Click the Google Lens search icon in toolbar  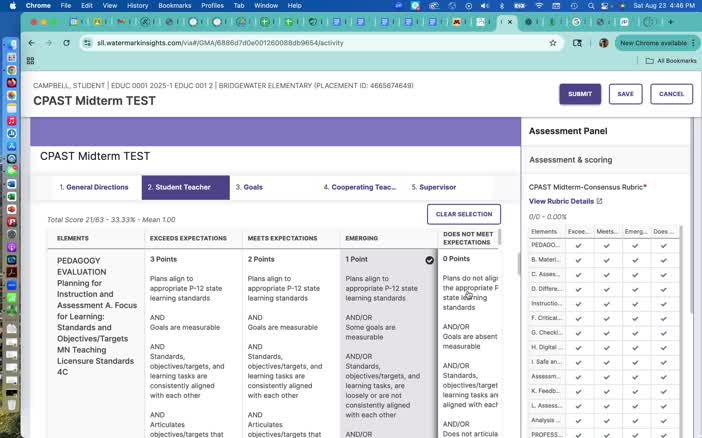[x=577, y=43]
